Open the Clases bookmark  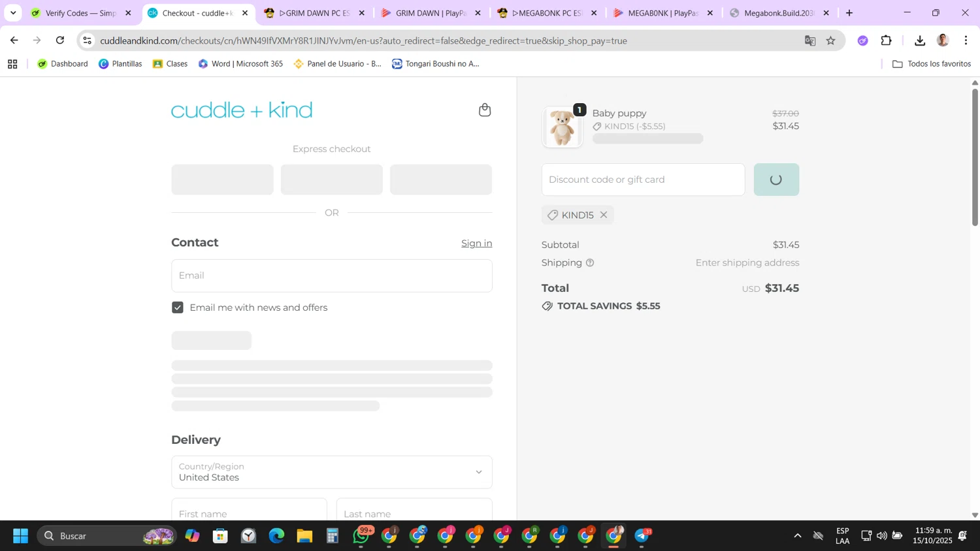[x=170, y=64]
